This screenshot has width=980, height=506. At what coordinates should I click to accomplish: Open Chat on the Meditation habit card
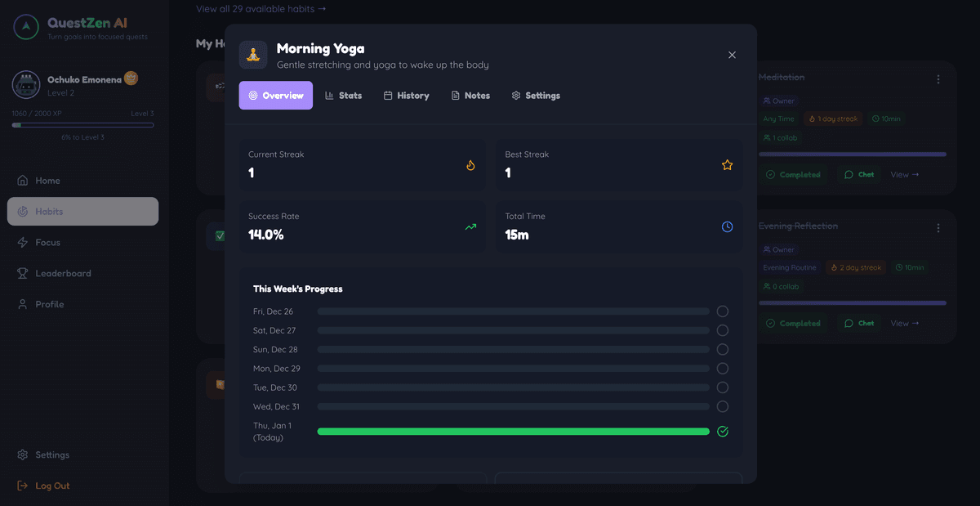pos(858,174)
